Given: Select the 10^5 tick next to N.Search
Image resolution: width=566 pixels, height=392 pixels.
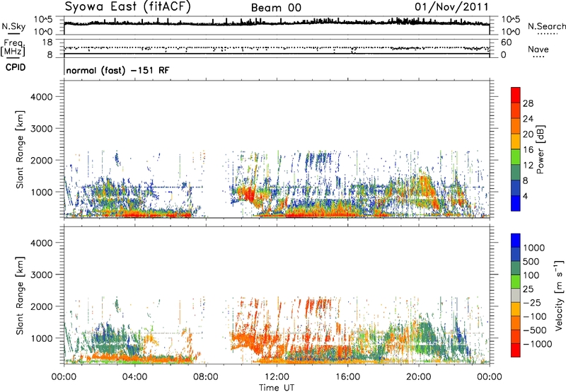Looking at the screenshot, I should pos(511,20).
